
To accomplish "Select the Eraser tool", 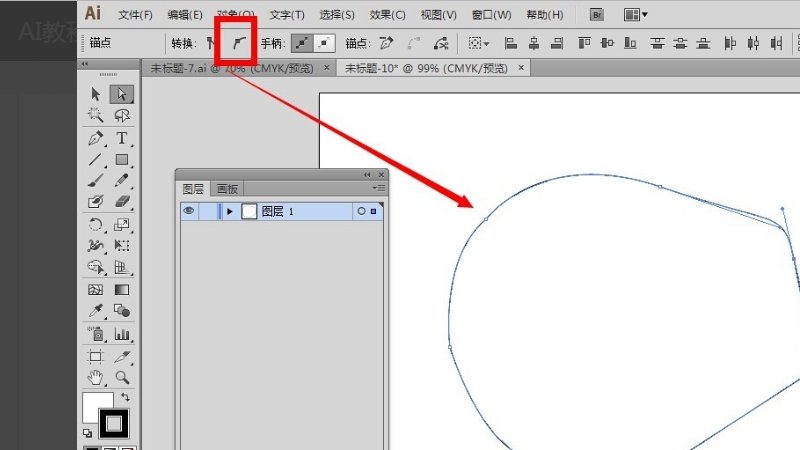I will coord(121,202).
